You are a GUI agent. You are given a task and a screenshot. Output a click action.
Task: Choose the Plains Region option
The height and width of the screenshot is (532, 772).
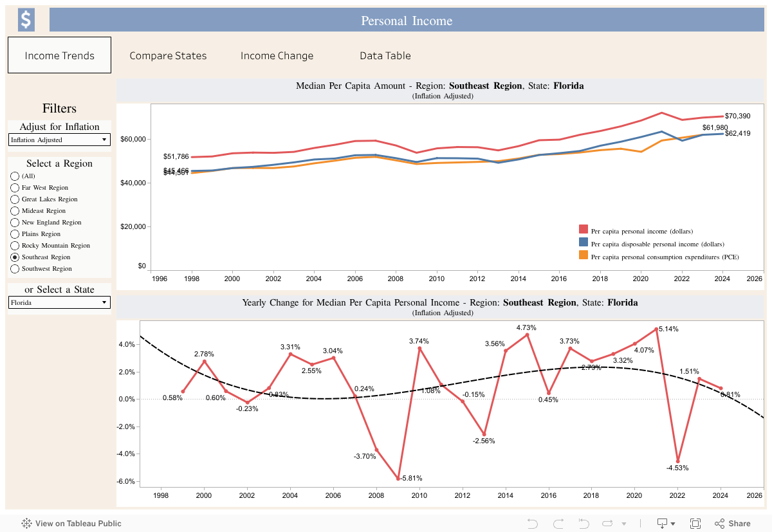15,234
